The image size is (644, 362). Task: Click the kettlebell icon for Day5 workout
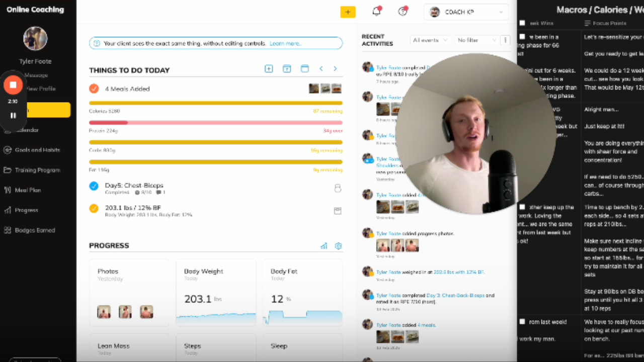click(338, 189)
